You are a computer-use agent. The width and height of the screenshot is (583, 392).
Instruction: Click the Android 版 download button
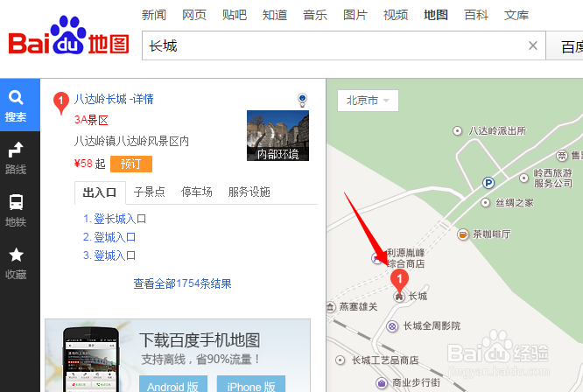173,385
